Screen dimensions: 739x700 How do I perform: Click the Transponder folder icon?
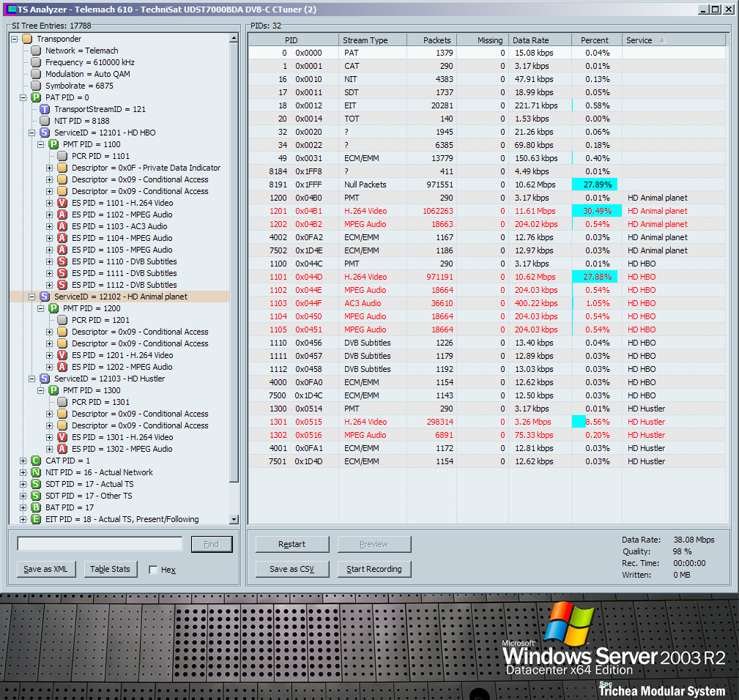pos(27,39)
